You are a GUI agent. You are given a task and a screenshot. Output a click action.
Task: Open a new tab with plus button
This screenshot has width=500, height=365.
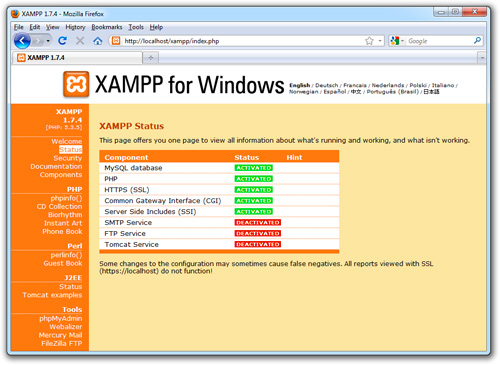click(151, 58)
